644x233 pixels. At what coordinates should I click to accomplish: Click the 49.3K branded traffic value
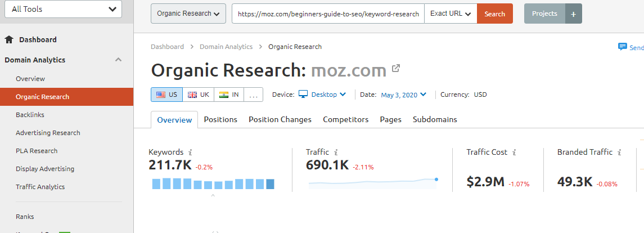(x=575, y=182)
